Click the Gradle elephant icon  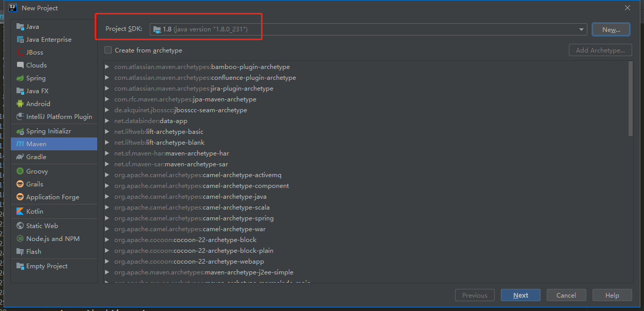[20, 157]
